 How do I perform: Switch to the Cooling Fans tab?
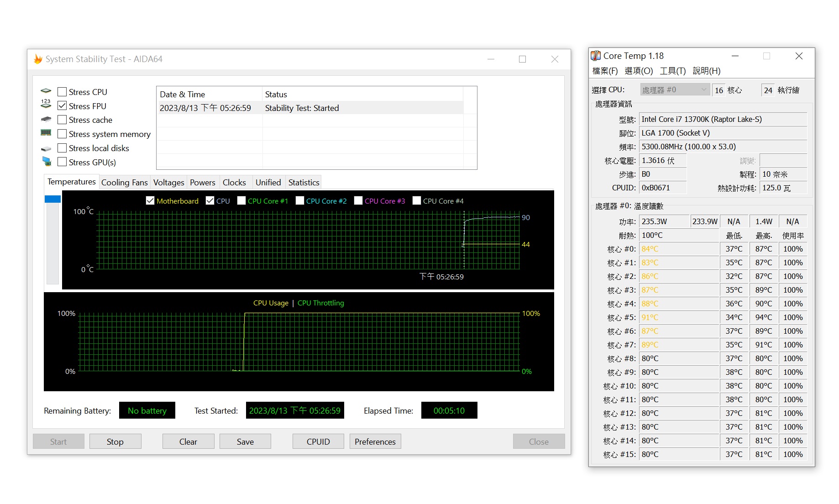coord(125,183)
